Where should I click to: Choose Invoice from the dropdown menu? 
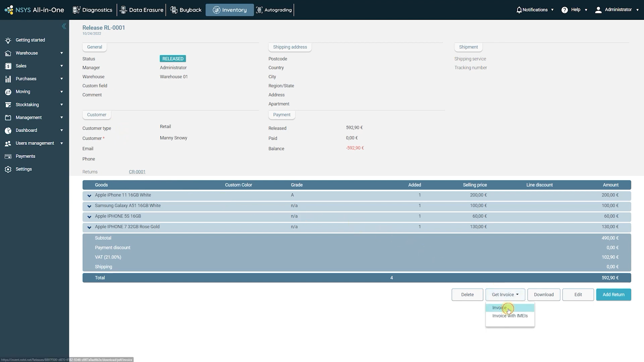click(510, 308)
